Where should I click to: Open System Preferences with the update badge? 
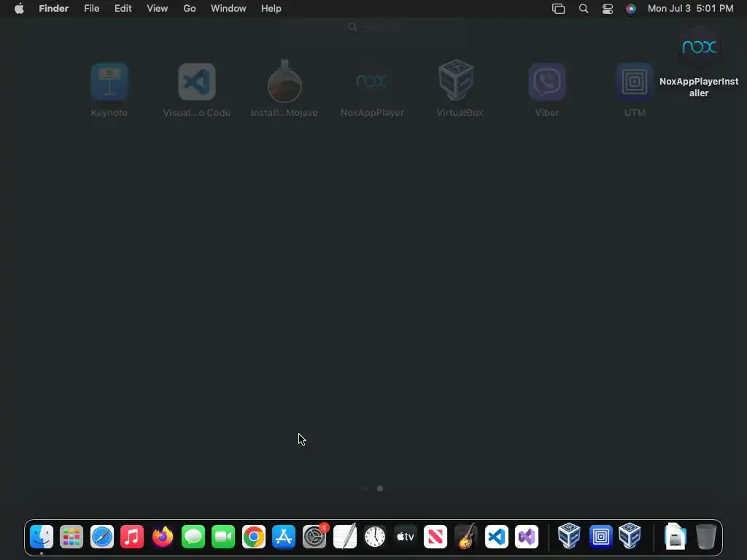tap(314, 537)
